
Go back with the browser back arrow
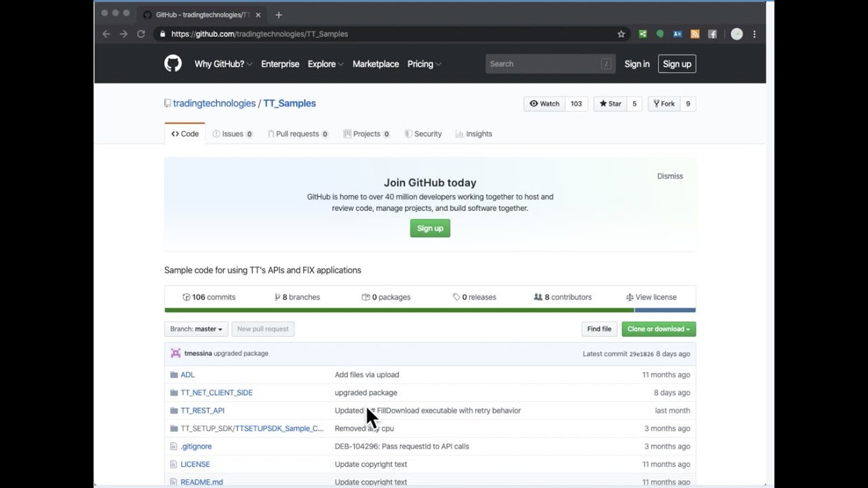click(x=106, y=34)
